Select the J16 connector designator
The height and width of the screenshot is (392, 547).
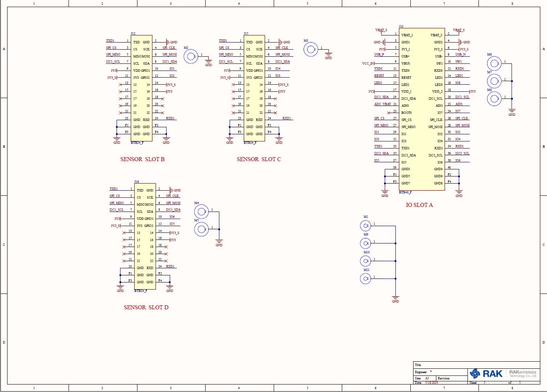click(x=137, y=182)
